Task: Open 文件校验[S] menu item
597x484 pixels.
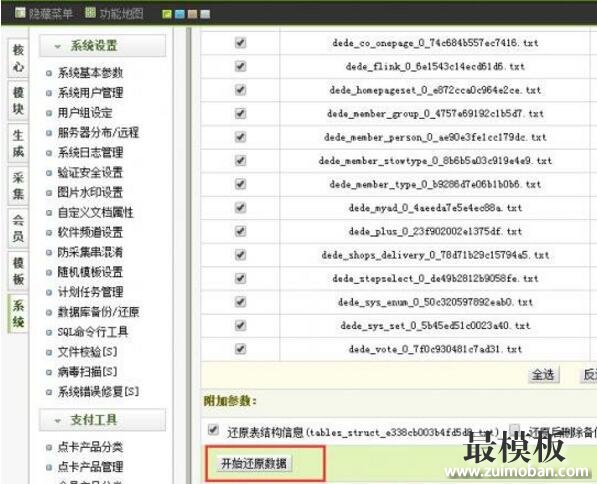Action: tap(87, 352)
